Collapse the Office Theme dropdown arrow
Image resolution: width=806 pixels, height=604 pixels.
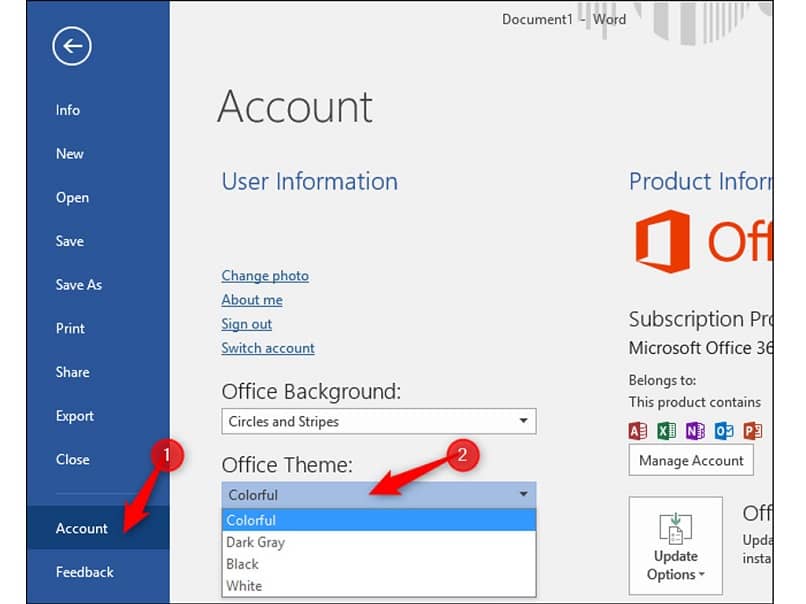523,495
